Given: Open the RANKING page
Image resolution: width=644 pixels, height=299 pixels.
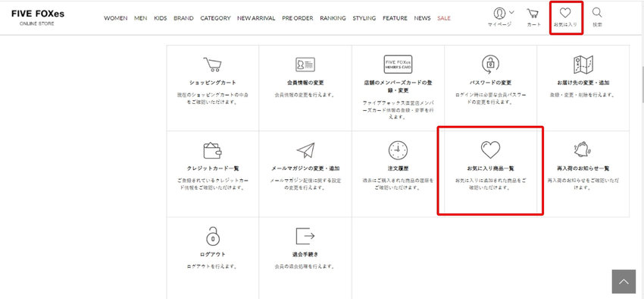Looking at the screenshot, I should (333, 18).
